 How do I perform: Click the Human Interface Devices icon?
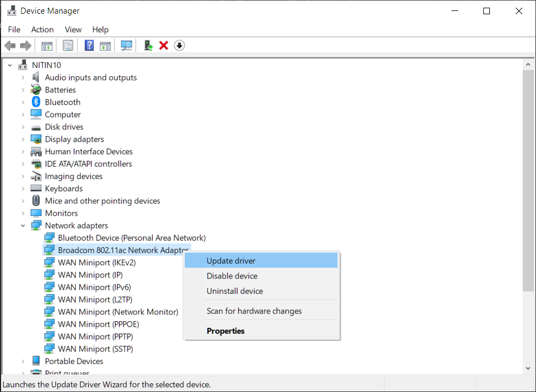36,151
